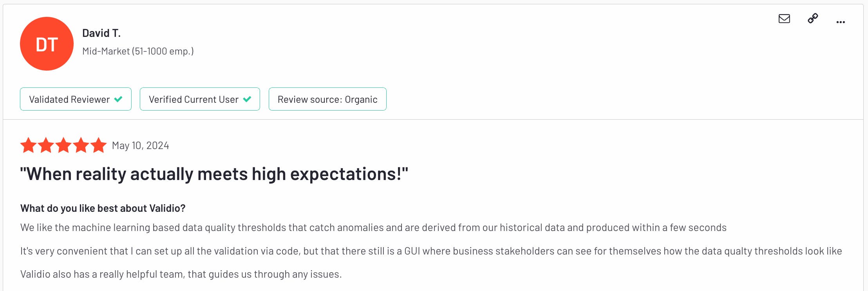Click the first rating star
Image resolution: width=868 pixels, height=291 pixels.
coord(28,145)
